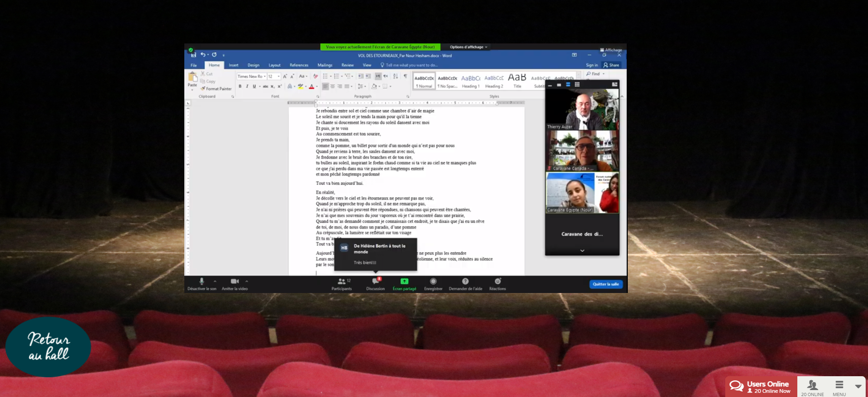Image resolution: width=868 pixels, height=397 pixels.
Task: Click the Word save icon
Action: [x=194, y=55]
